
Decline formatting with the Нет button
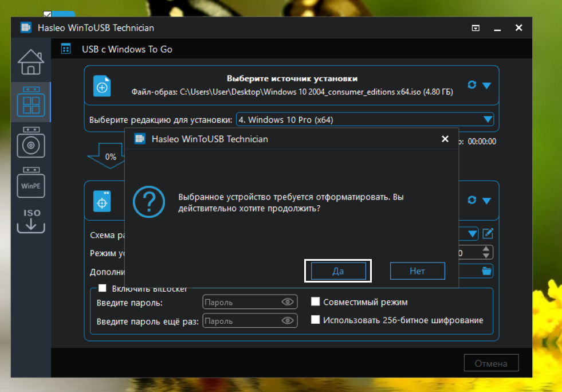point(417,271)
